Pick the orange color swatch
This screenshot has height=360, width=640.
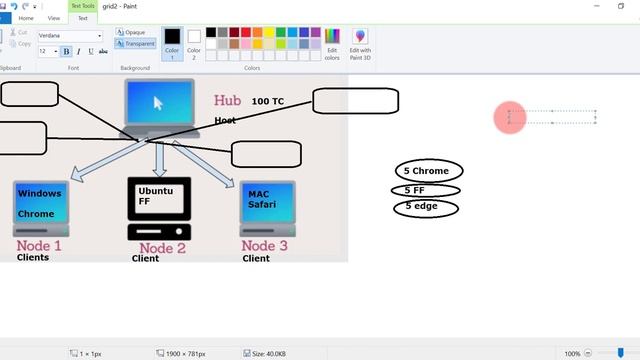click(x=258, y=32)
